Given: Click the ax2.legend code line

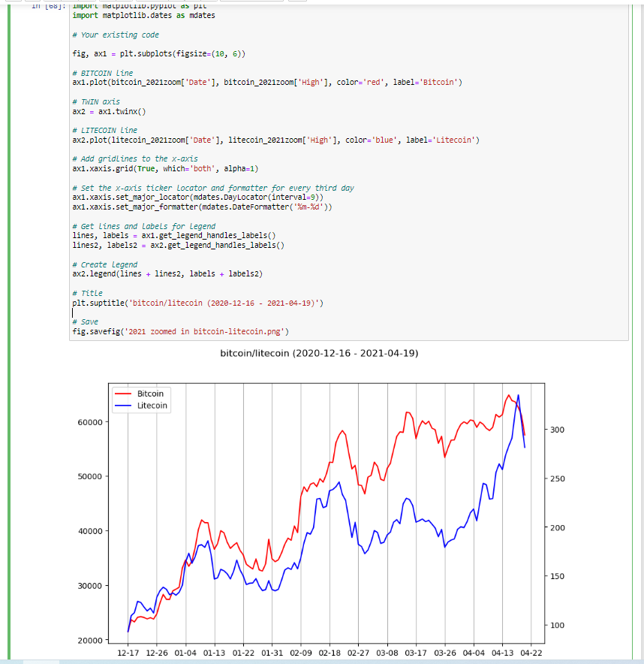Looking at the screenshot, I should coord(167,274).
